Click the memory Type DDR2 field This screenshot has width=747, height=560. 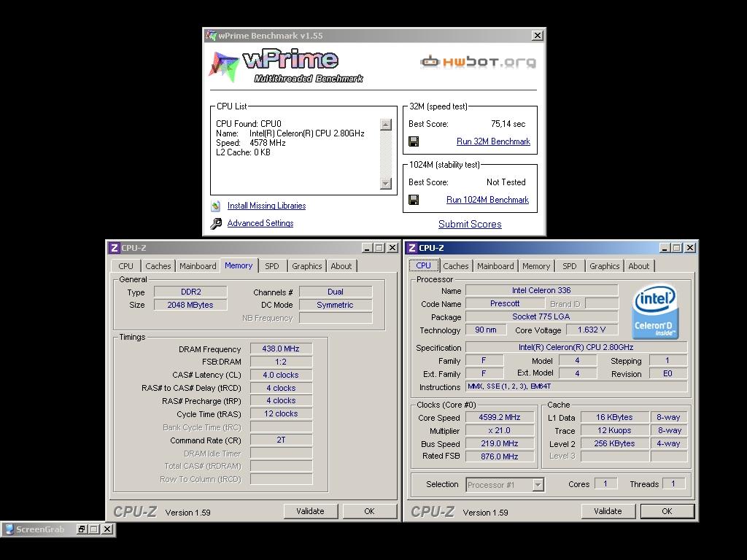(190, 292)
